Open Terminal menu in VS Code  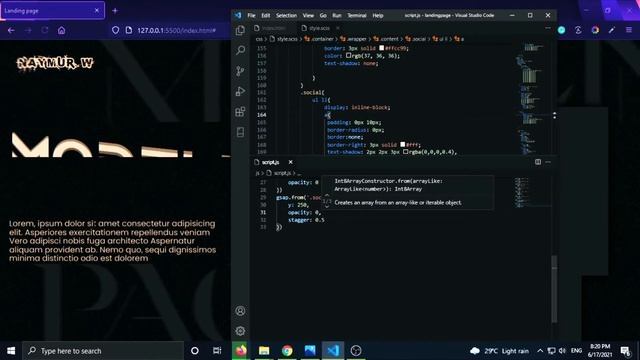(357, 16)
